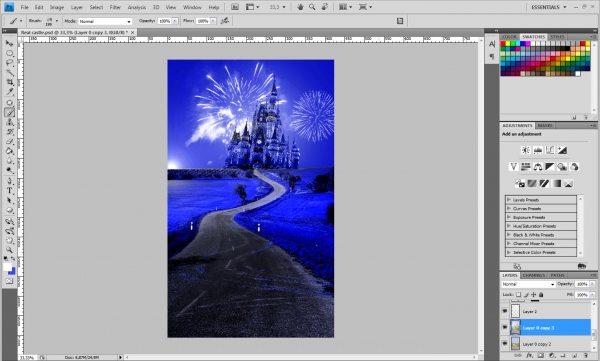Select the Pen tool
Screen dimensions: 600x361
(10, 181)
